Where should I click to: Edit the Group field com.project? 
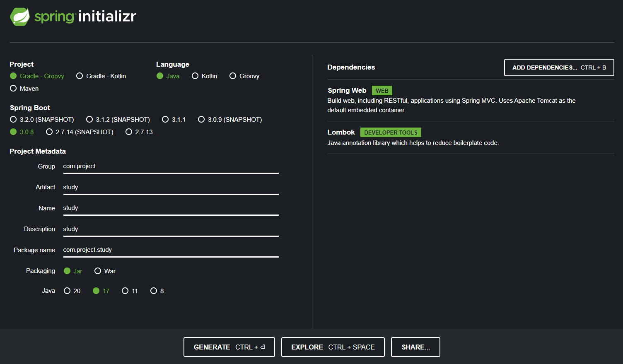click(171, 166)
